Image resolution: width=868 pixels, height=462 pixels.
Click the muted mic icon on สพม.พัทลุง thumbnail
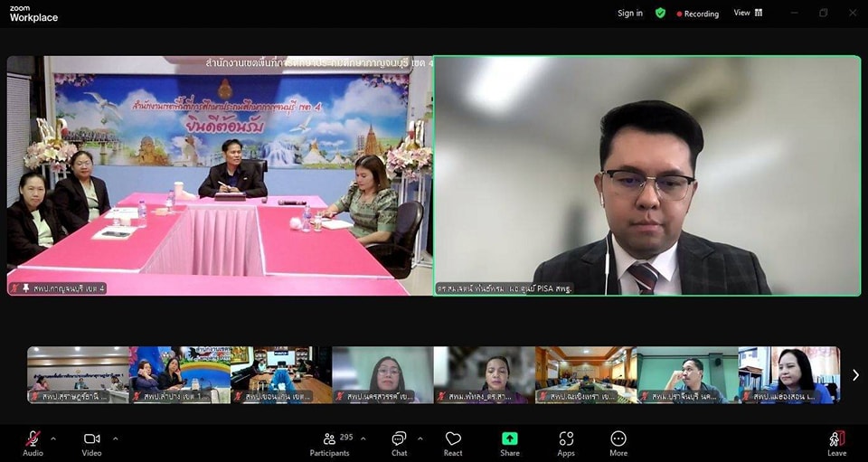[x=441, y=396]
